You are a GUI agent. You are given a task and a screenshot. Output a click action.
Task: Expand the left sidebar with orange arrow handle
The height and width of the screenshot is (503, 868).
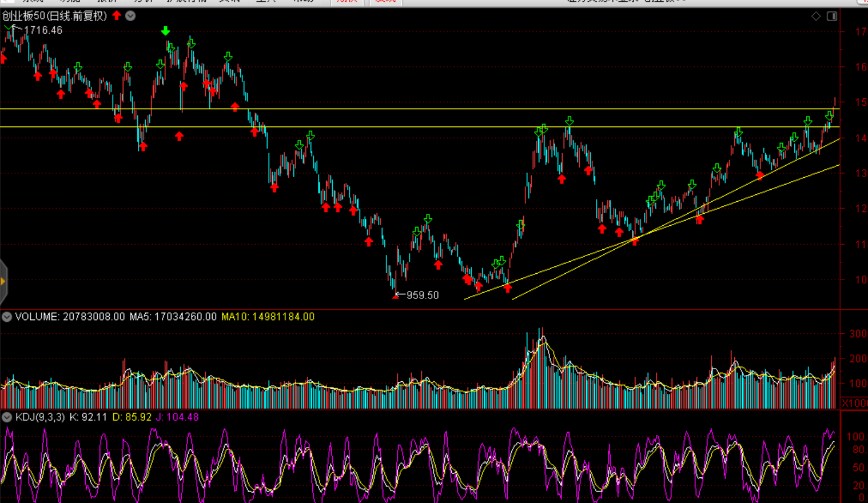tap(3, 281)
